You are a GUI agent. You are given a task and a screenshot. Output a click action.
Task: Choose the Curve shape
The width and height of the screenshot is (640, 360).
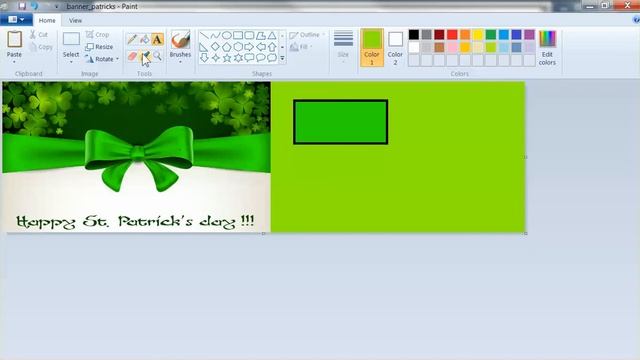pos(215,36)
